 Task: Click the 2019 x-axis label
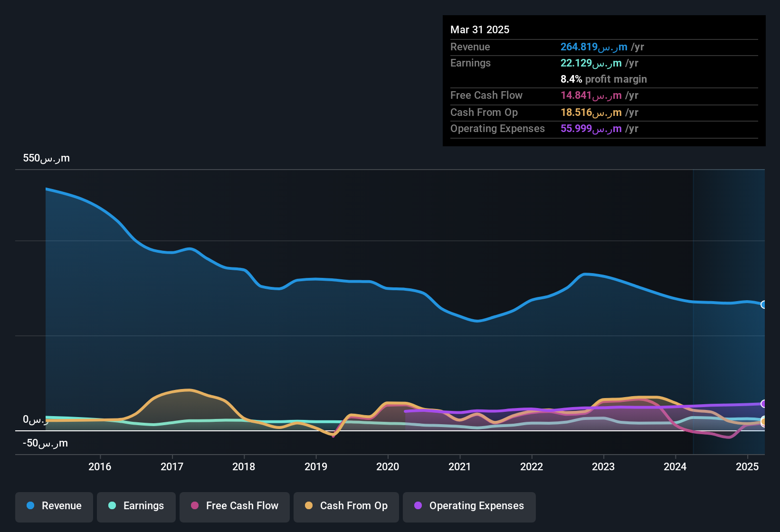pos(316,466)
